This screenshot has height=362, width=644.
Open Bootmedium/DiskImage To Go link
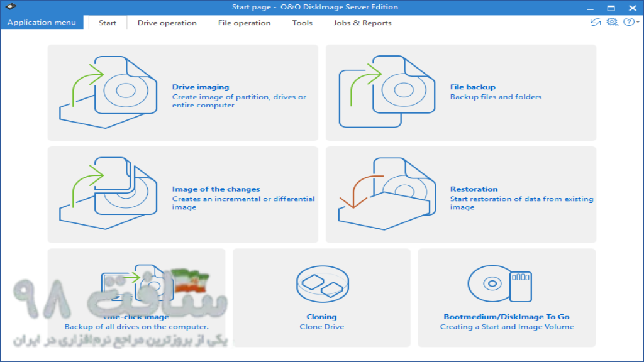click(x=506, y=317)
